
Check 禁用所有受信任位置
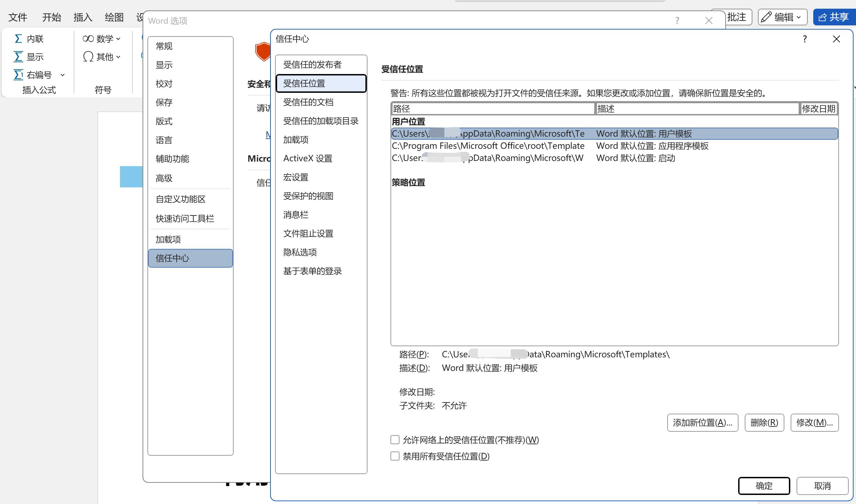(395, 456)
